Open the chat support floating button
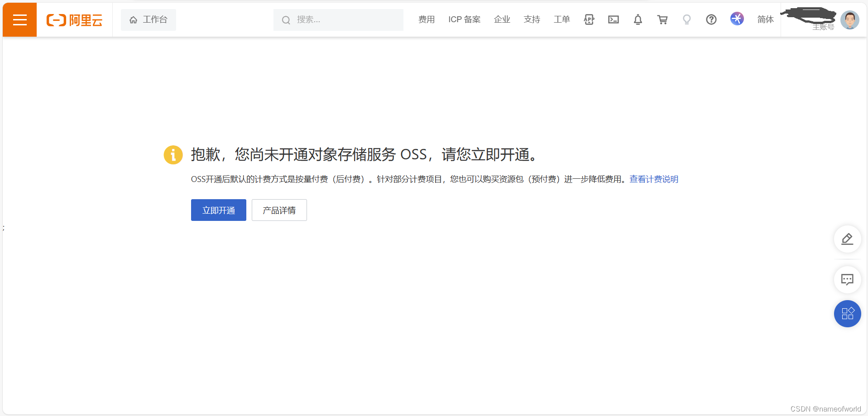 click(848, 280)
